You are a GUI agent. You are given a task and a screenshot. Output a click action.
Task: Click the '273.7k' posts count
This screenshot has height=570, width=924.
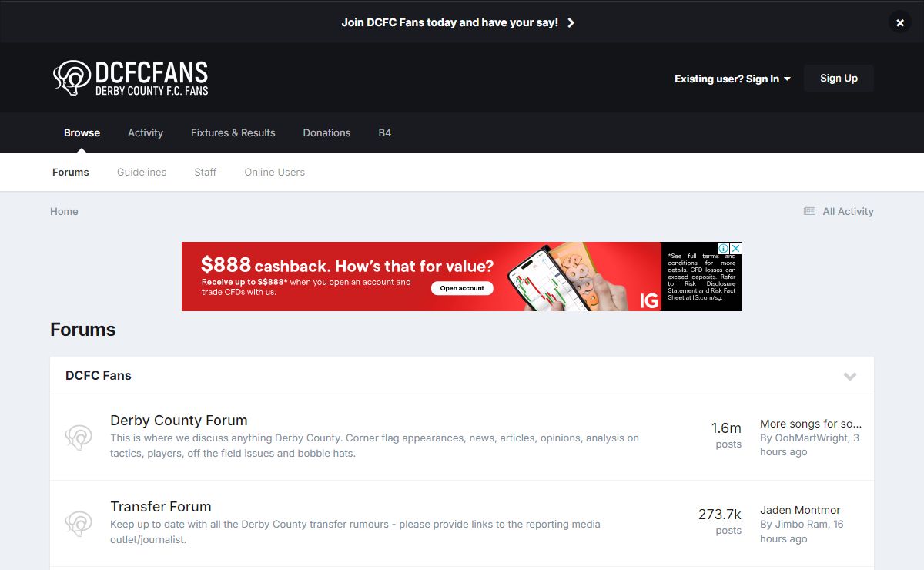point(720,514)
